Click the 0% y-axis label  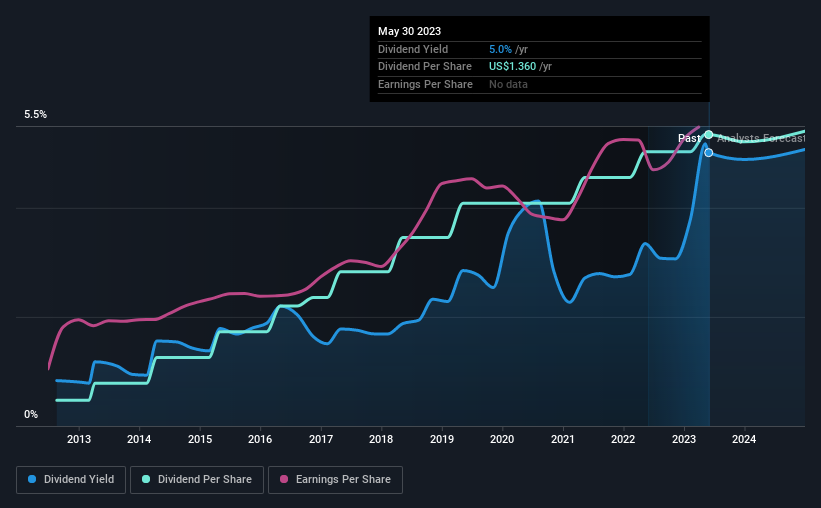(x=31, y=415)
